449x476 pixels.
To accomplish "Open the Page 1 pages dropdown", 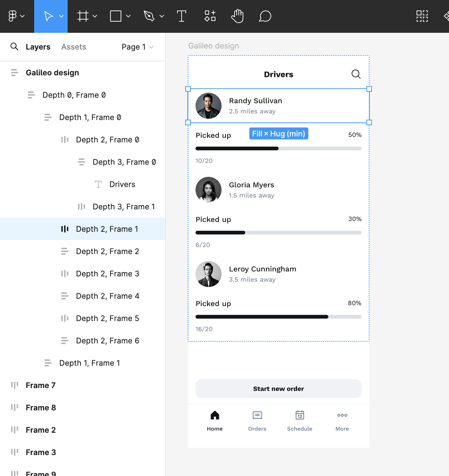I will click(138, 47).
